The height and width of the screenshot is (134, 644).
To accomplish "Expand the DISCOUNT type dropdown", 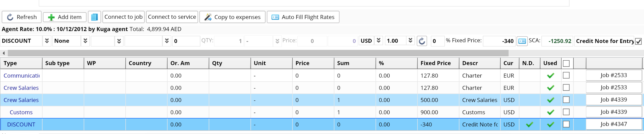I will 47,41.
